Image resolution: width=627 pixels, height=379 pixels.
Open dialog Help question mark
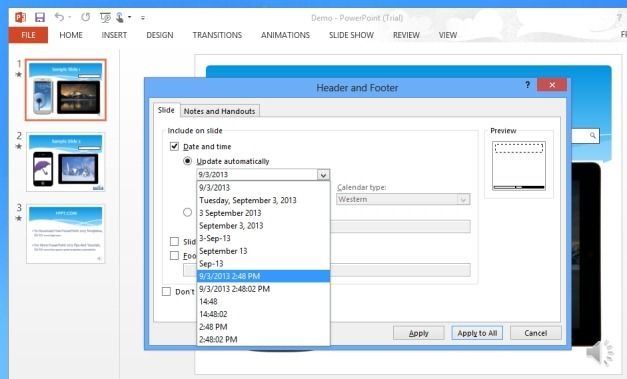tap(527, 85)
